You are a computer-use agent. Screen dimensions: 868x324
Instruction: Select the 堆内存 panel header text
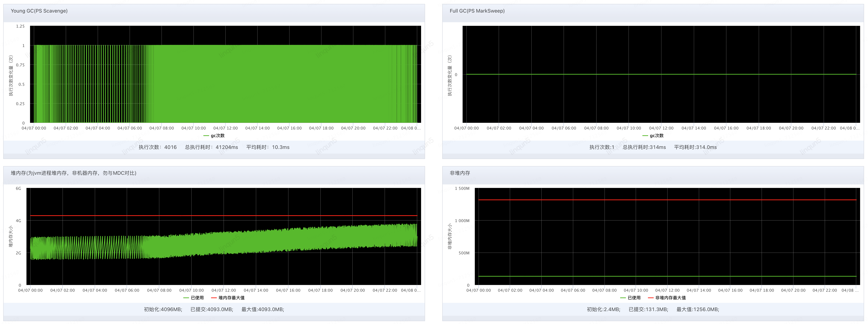(74, 173)
